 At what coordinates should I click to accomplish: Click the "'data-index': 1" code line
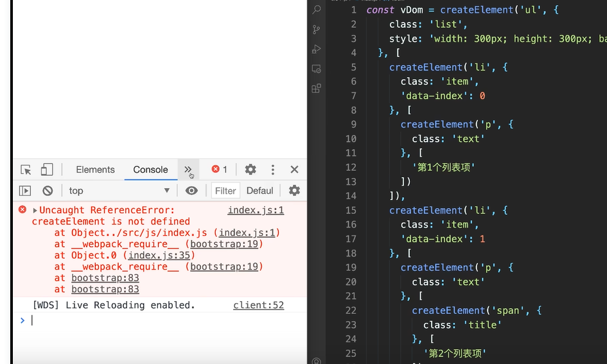[x=443, y=239]
